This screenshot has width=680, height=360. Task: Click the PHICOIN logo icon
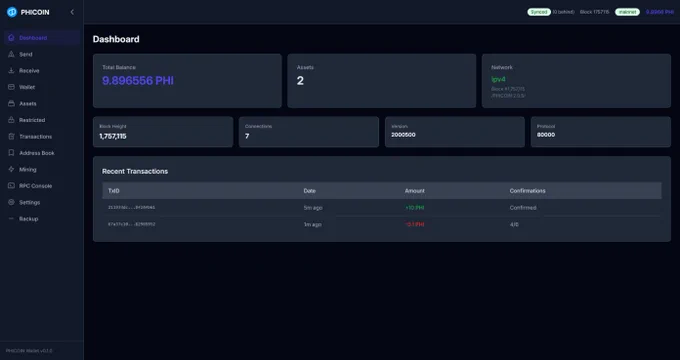[x=12, y=12]
